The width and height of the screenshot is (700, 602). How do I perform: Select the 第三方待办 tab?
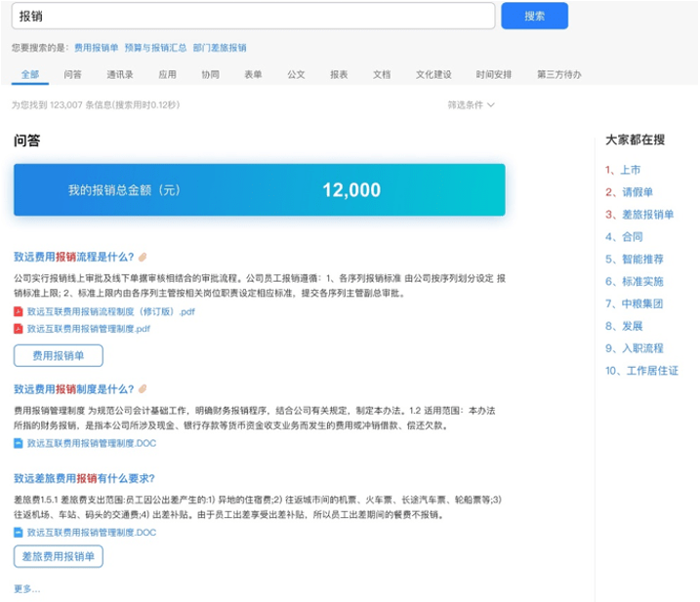pyautogui.click(x=558, y=74)
